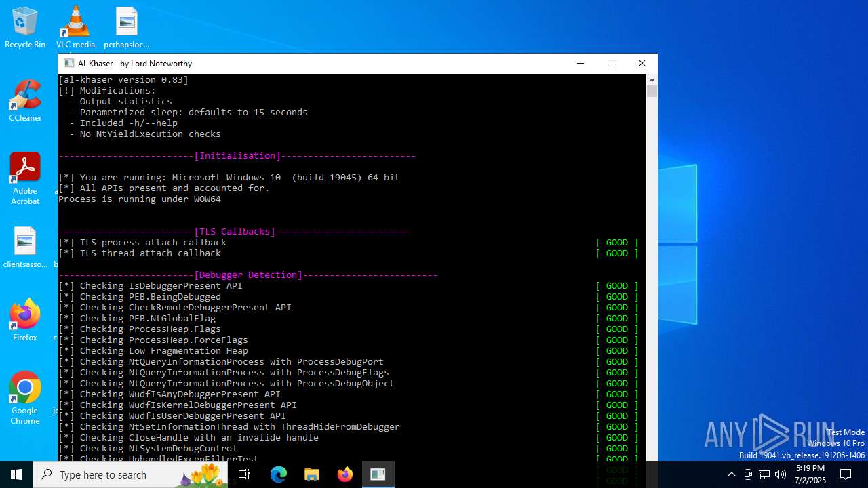Open network status tray icon
Image resolution: width=868 pixels, height=488 pixels.
[x=764, y=474]
